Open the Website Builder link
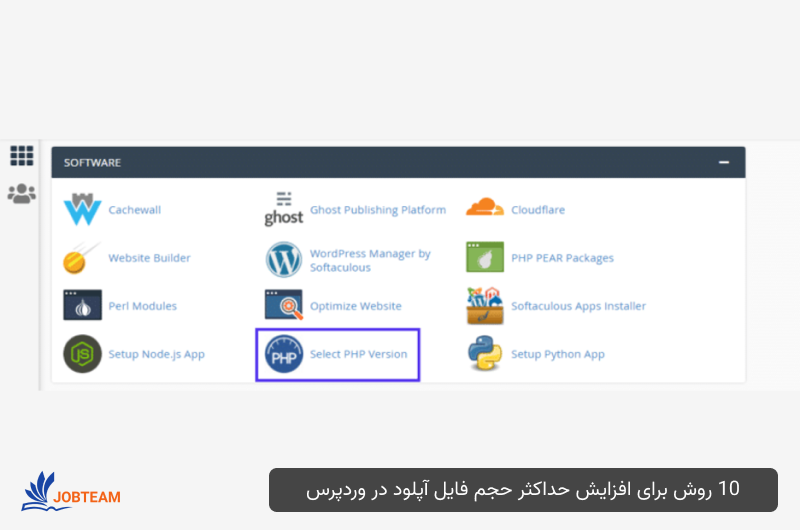Screen dimensions: 800x530 149,258
